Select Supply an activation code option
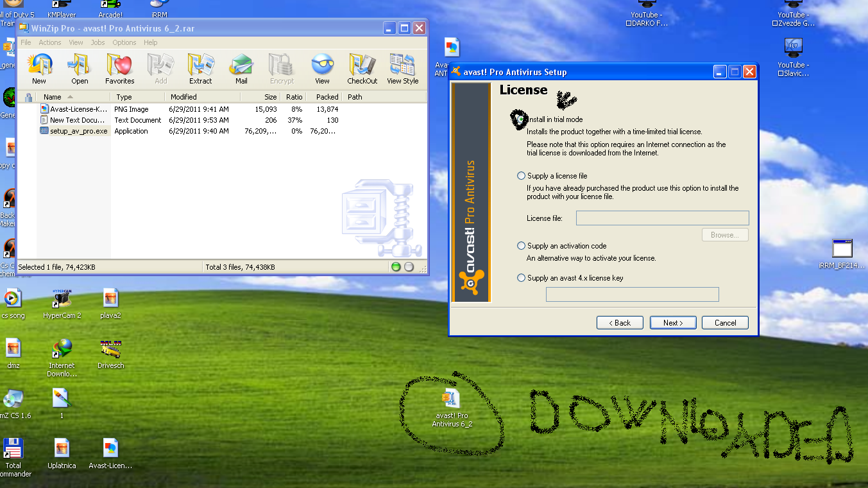This screenshot has height=488, width=868. [521, 246]
